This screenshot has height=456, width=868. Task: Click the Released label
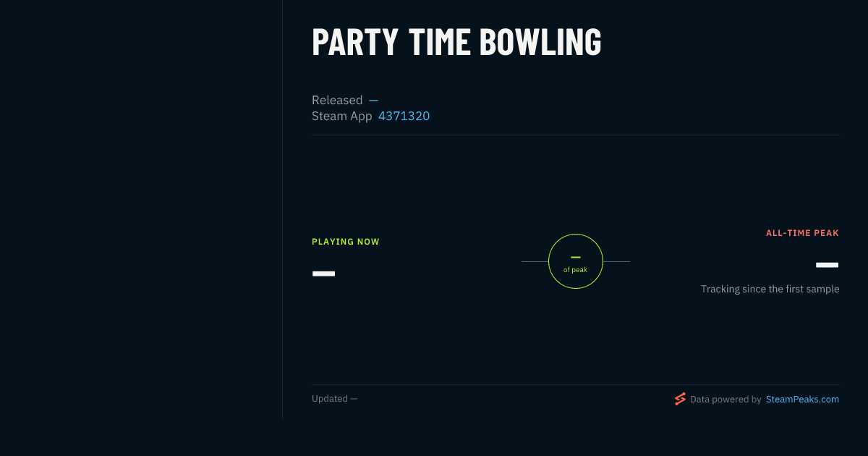pos(337,100)
